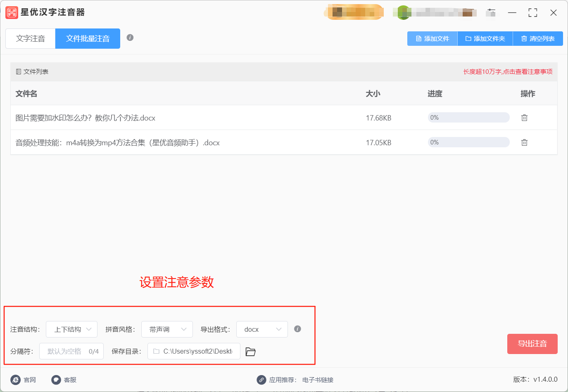The height and width of the screenshot is (392, 568).
Task: Open the 注音结构 dropdown (上下结构)
Action: coord(71,329)
